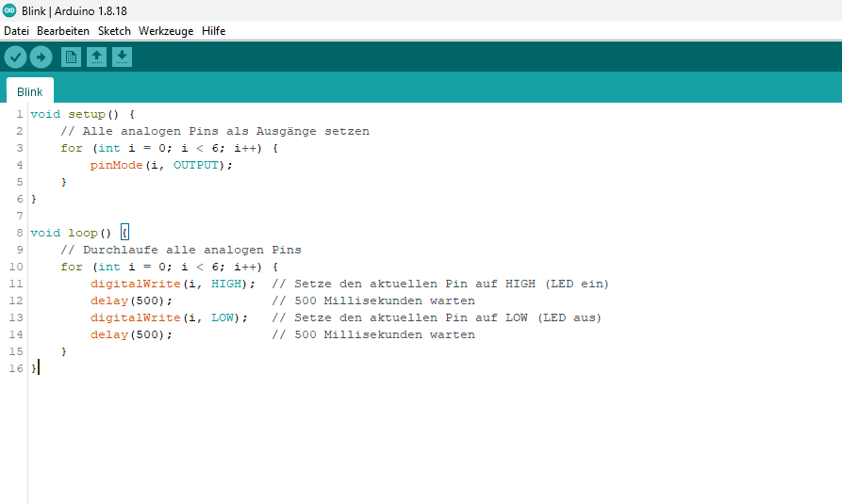This screenshot has width=842, height=504.
Task: Open the Hilfe menu
Action: pos(214,31)
